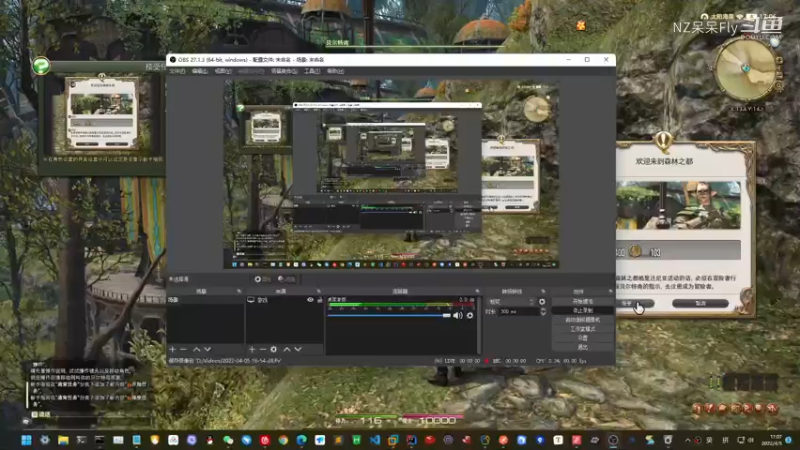Screen dimensions: 800x450
Task: Open source properties gear in Sources panel
Action: (274, 349)
